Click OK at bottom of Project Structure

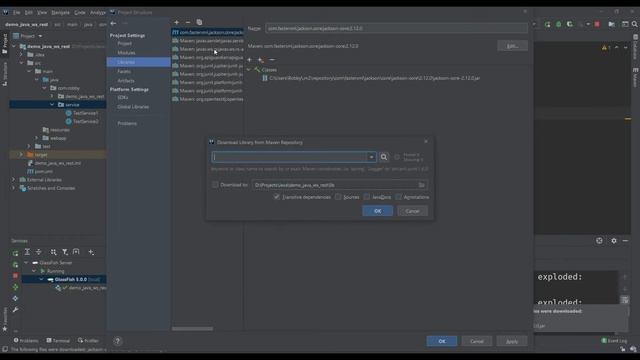[442, 341]
